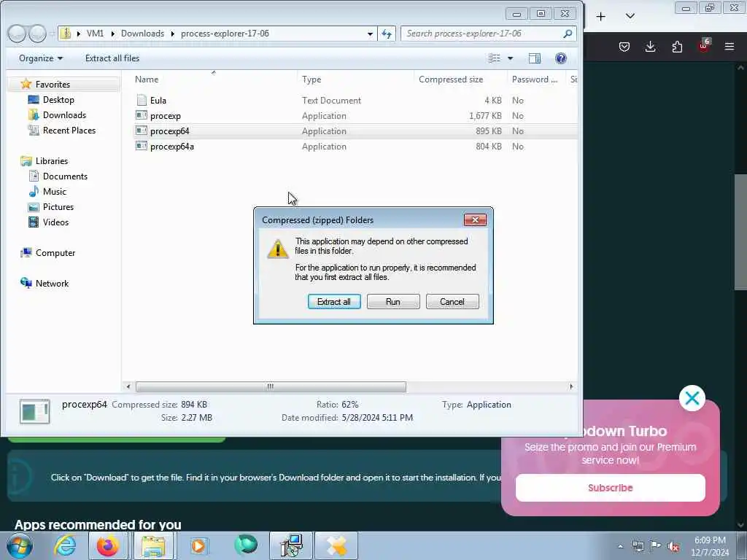This screenshot has width=747, height=560.
Task: Open the browser downloads icon
Action: click(650, 47)
